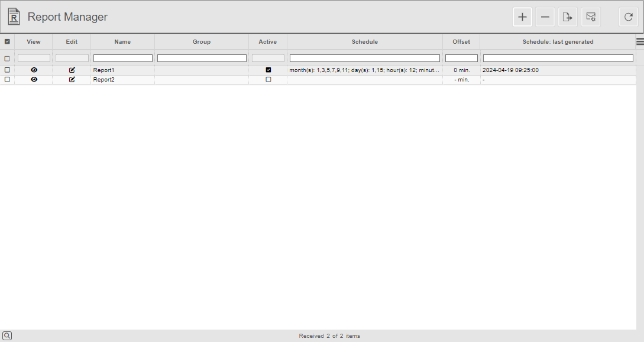Image resolution: width=644 pixels, height=342 pixels.
Task: Toggle the Active checkbox for Report1
Action: point(268,70)
